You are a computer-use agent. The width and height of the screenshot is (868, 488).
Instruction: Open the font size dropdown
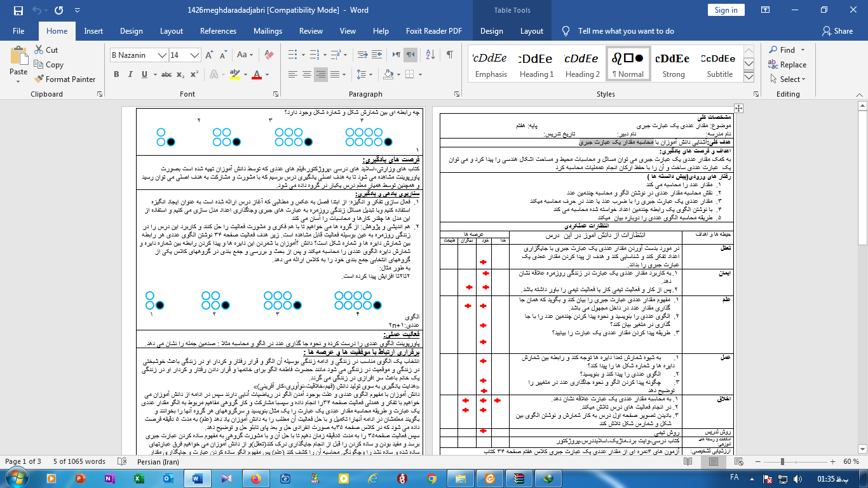click(x=194, y=55)
